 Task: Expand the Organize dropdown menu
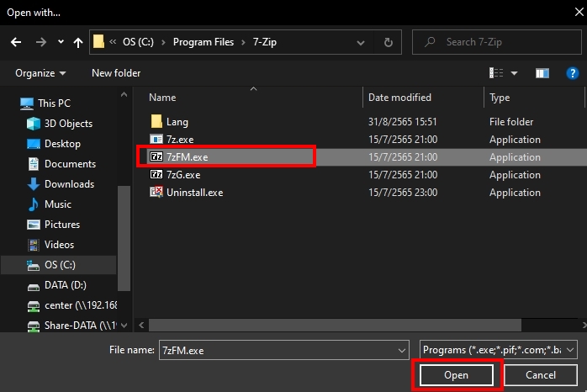[x=40, y=73]
